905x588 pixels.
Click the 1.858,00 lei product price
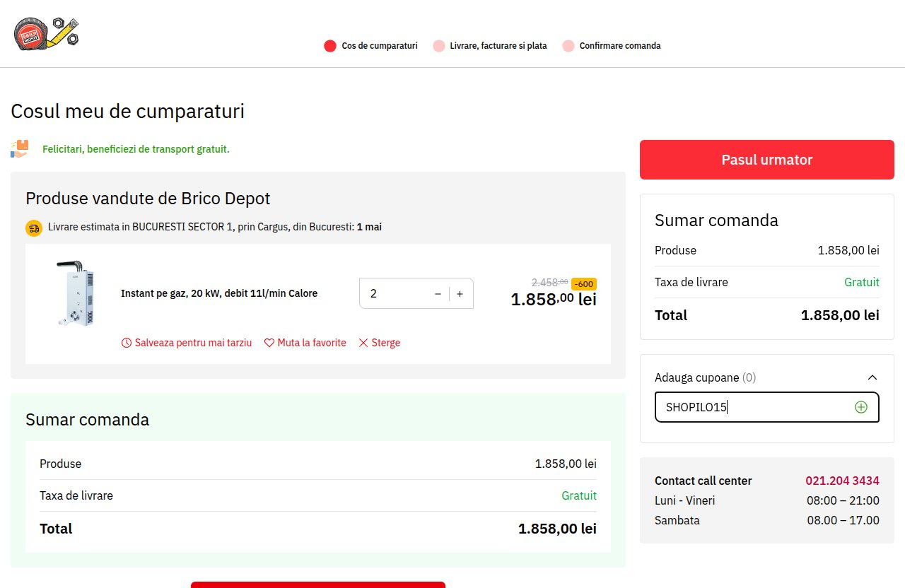pyautogui.click(x=554, y=299)
